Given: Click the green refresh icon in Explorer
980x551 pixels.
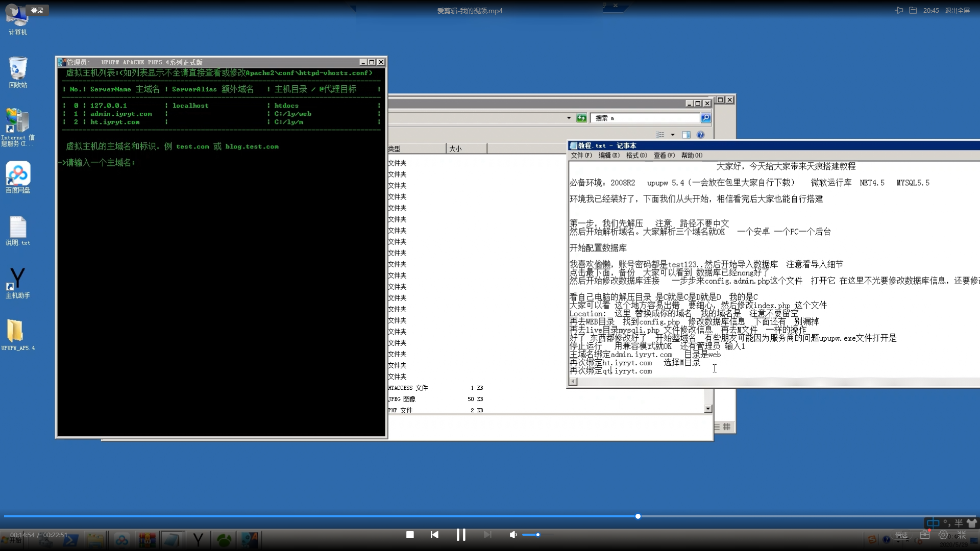Looking at the screenshot, I should click(x=581, y=118).
